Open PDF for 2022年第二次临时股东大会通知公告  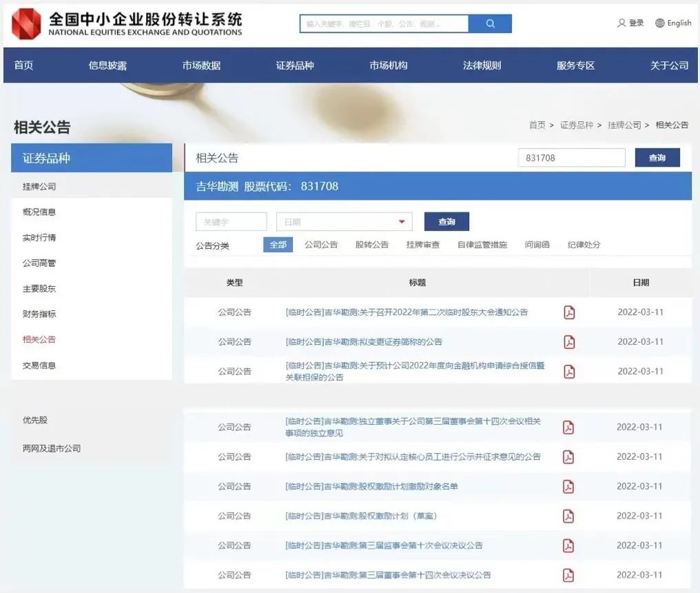(569, 312)
